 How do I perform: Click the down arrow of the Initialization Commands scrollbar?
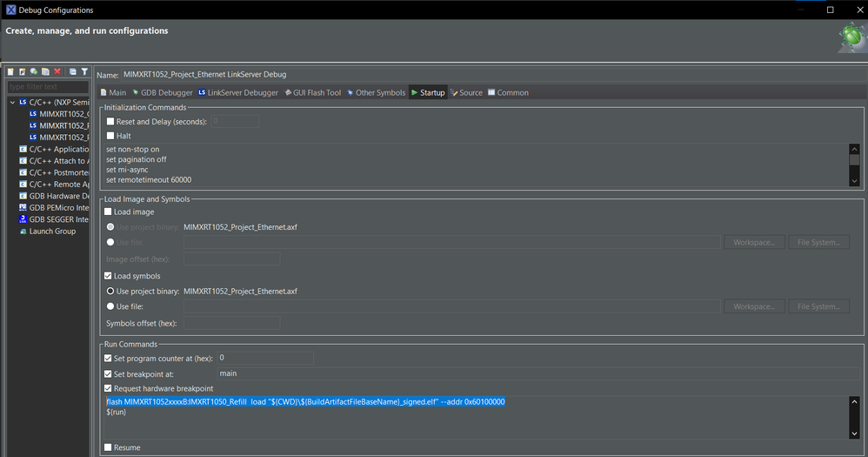coord(854,180)
